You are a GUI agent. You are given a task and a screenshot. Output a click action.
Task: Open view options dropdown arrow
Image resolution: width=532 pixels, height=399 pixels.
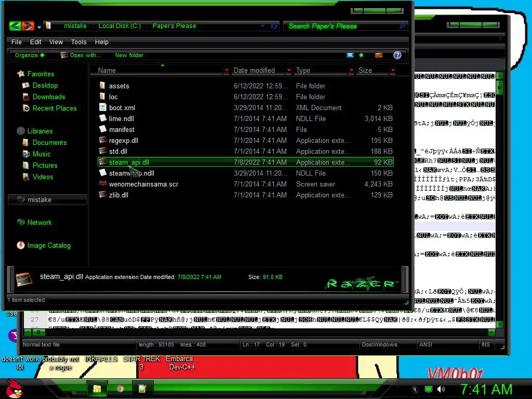click(x=361, y=55)
